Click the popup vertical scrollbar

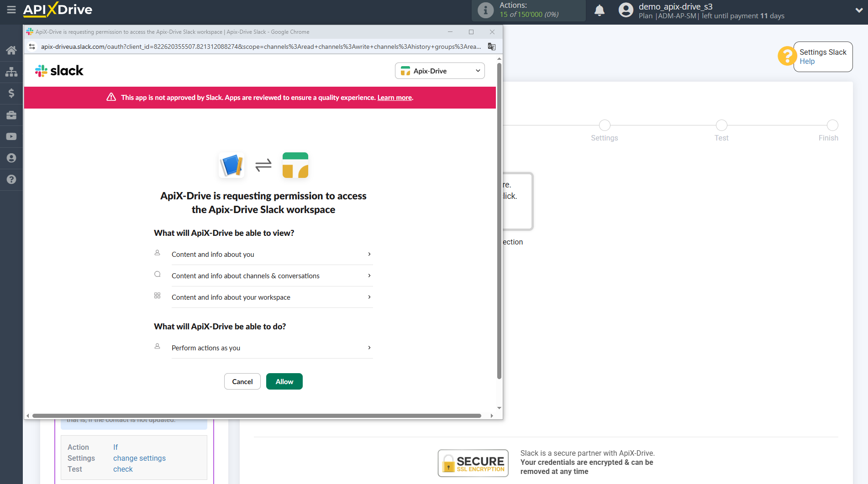click(x=499, y=221)
